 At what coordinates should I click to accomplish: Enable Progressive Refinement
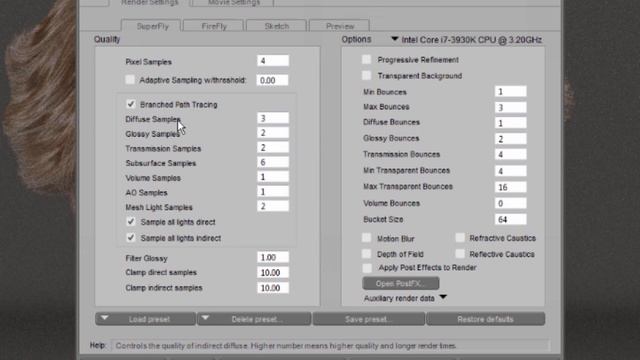367,60
